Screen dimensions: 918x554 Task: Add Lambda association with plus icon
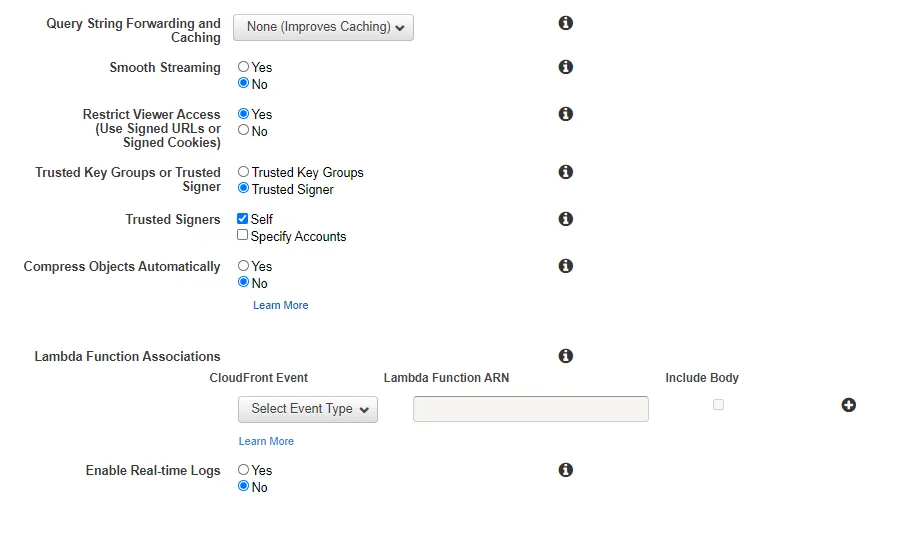coord(848,405)
